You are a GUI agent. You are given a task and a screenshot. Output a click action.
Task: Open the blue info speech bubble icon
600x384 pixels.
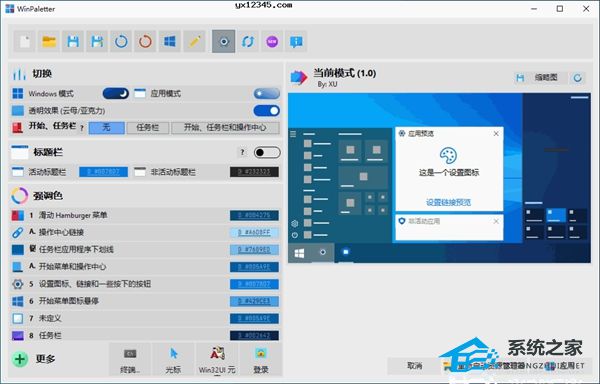pos(296,41)
